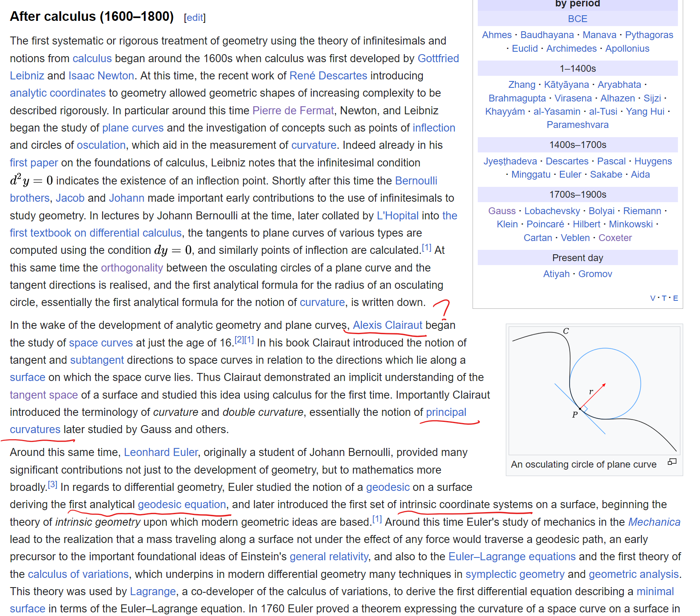
Task: Open the inflection link
Action: click(434, 128)
